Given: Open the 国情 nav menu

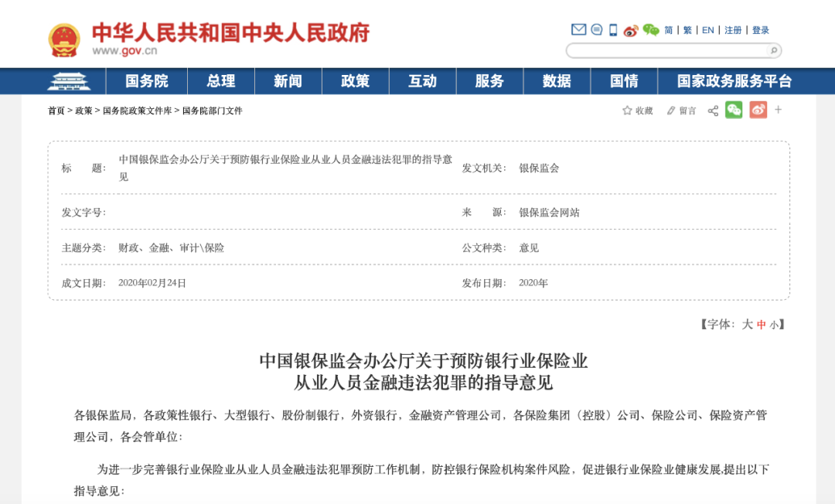Looking at the screenshot, I should 624,81.
